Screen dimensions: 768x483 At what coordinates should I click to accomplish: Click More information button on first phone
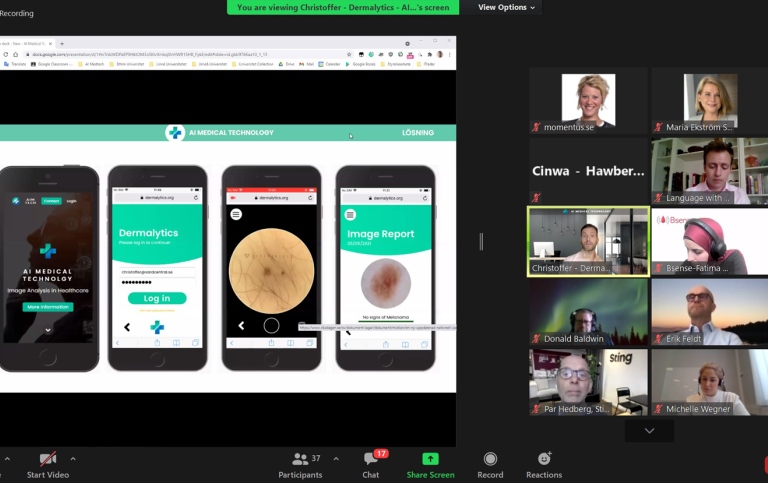(48, 307)
